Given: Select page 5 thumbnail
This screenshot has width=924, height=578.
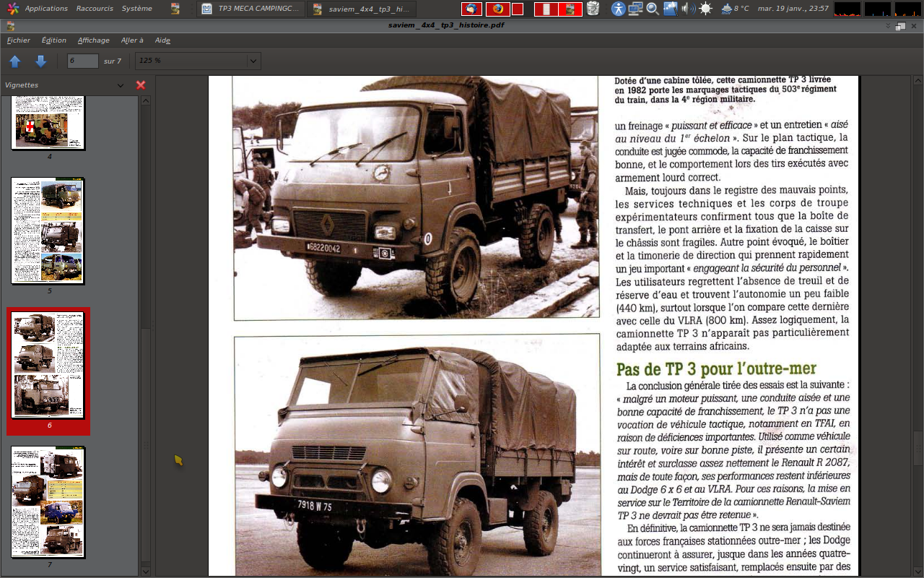Looking at the screenshot, I should tap(48, 230).
